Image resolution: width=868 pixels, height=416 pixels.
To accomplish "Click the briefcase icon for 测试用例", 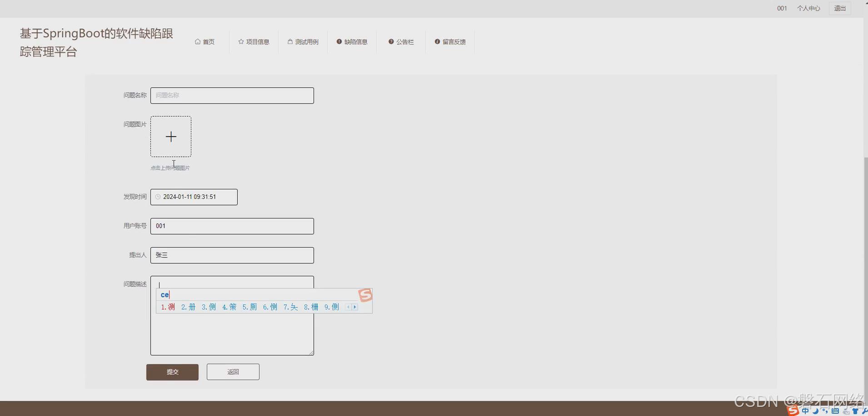I will click(290, 42).
